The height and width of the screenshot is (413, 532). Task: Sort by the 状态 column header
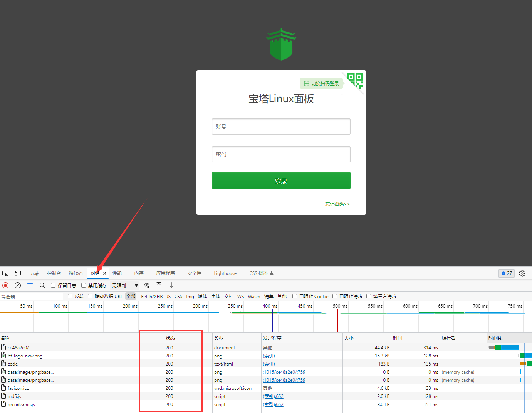[x=188, y=338]
